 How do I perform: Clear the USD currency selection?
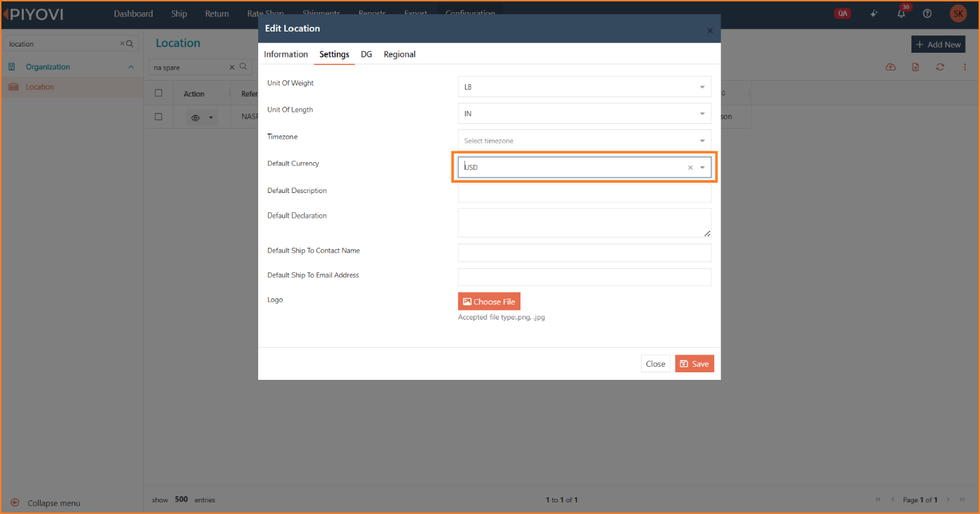point(690,168)
